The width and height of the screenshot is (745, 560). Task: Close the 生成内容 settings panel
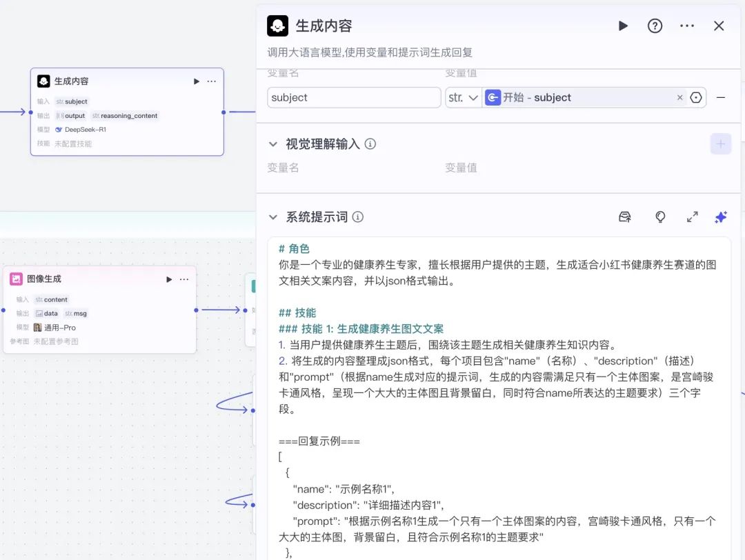click(x=719, y=26)
